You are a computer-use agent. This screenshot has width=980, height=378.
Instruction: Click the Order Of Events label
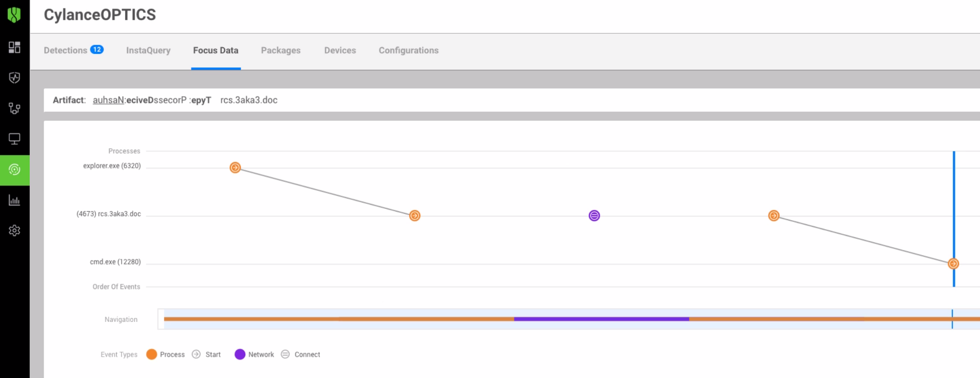point(116,286)
